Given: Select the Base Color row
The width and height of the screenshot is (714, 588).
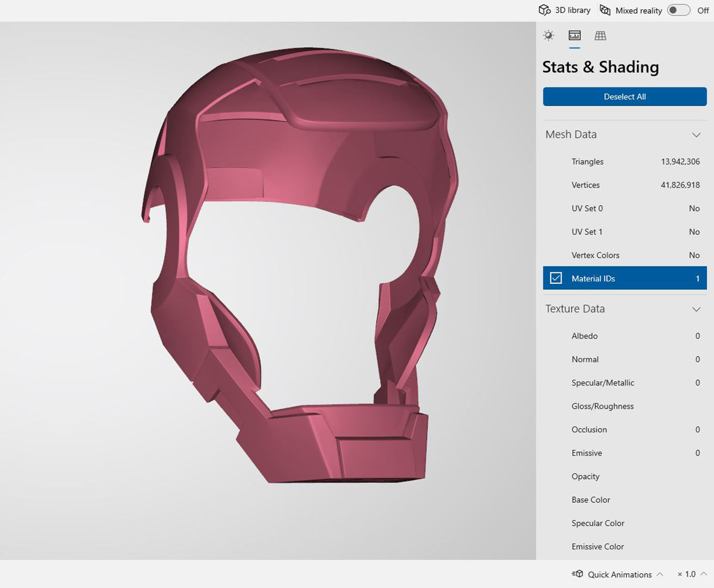Looking at the screenshot, I should [x=625, y=500].
